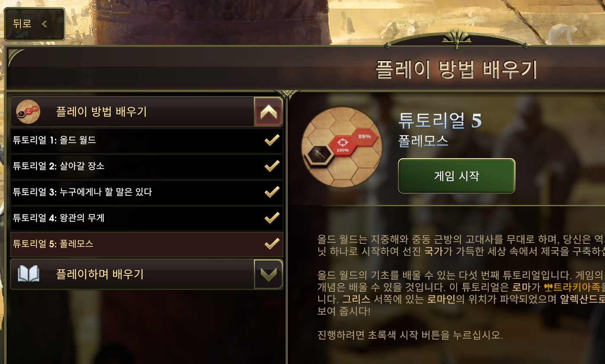
Task: Expand the 플레이하며 배우기 section arrow
Action: click(x=268, y=274)
